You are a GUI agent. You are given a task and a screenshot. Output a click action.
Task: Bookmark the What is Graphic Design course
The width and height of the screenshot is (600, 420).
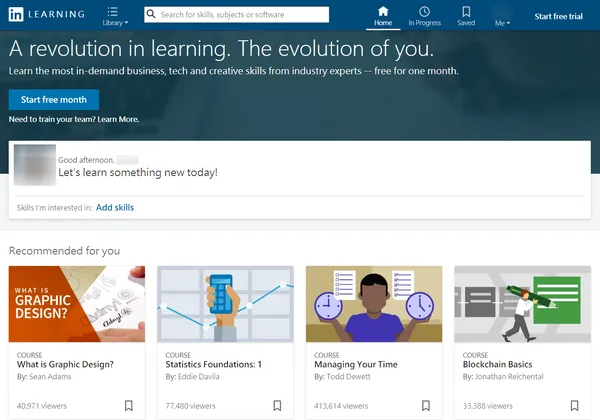click(x=129, y=405)
